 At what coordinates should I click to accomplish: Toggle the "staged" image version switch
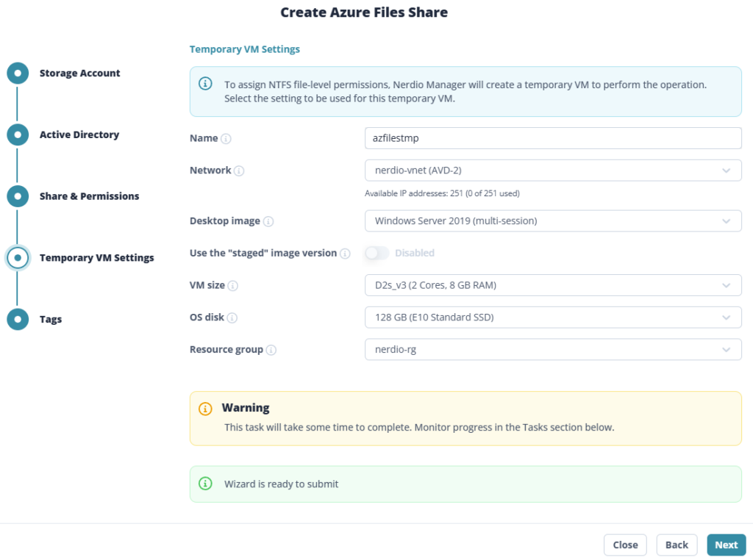pyautogui.click(x=376, y=253)
